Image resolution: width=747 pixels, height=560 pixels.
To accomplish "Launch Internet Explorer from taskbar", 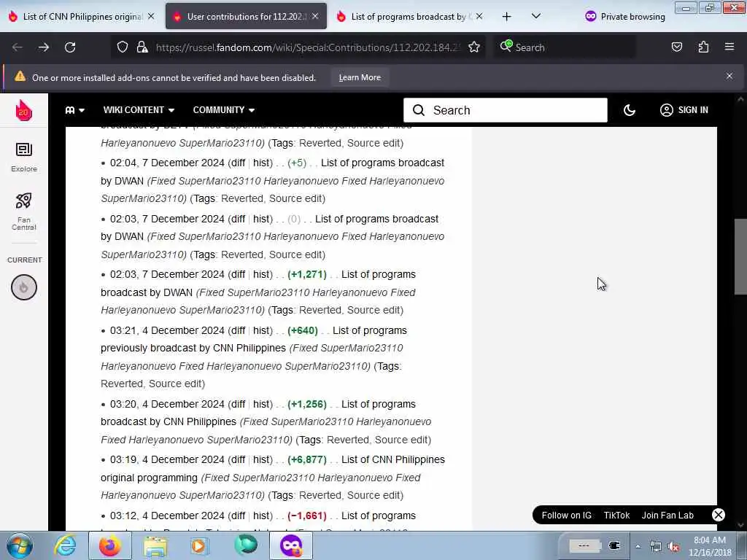I will coord(65,545).
